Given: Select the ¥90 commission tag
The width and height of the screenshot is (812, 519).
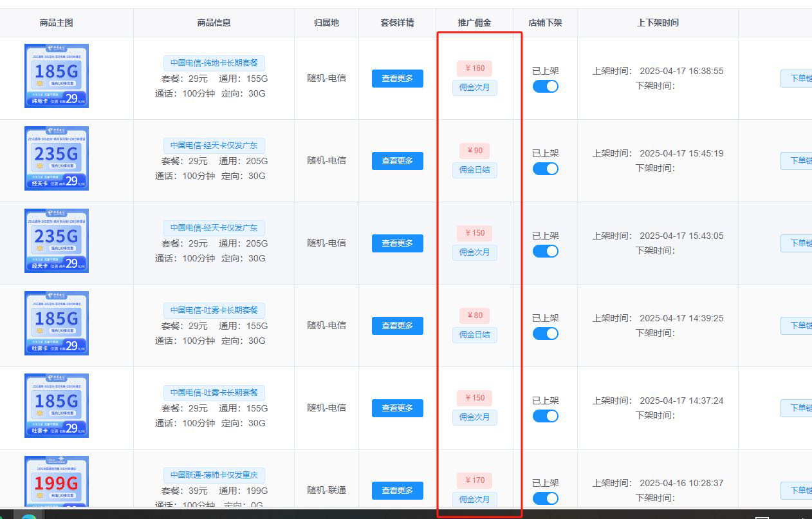Looking at the screenshot, I should coord(475,151).
